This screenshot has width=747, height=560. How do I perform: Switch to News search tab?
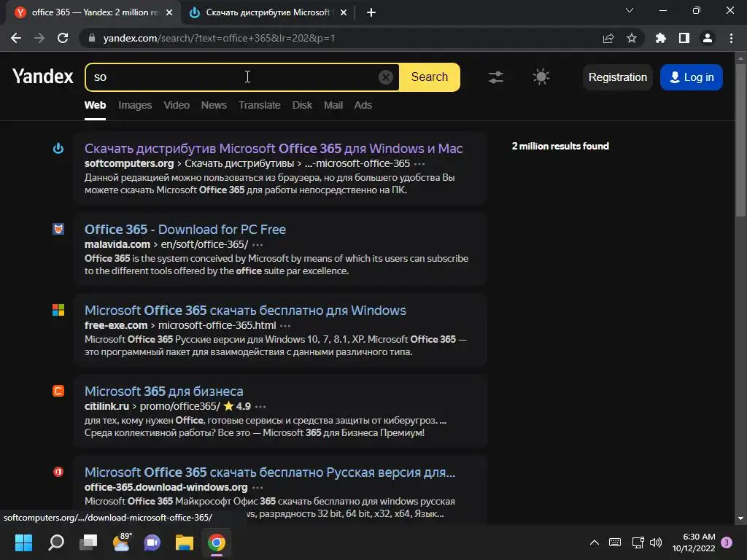[x=214, y=105]
